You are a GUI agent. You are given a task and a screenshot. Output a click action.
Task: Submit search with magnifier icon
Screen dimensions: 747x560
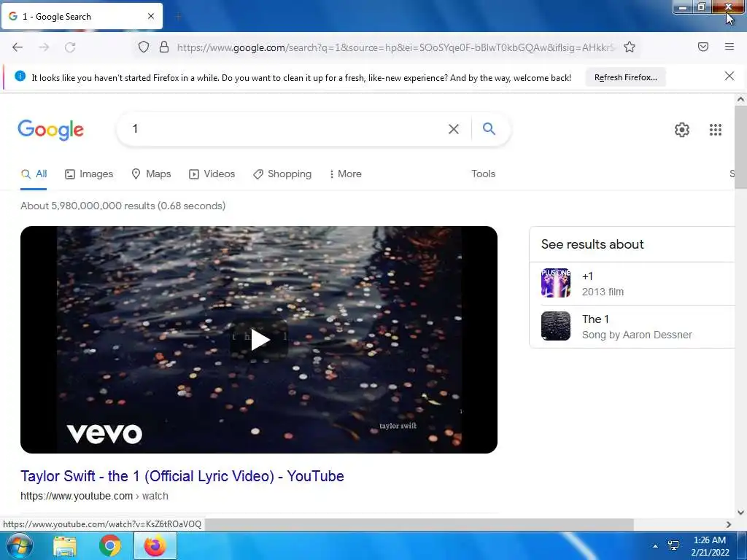coord(489,128)
